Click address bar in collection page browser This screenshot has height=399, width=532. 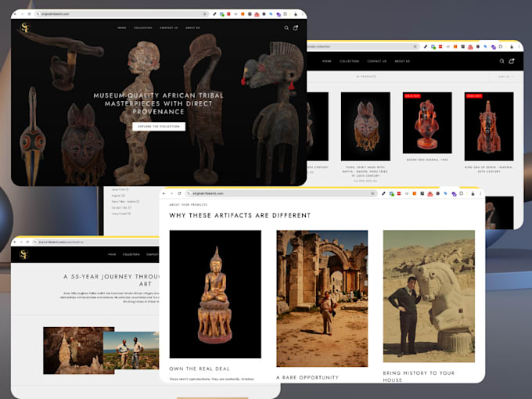click(x=363, y=46)
